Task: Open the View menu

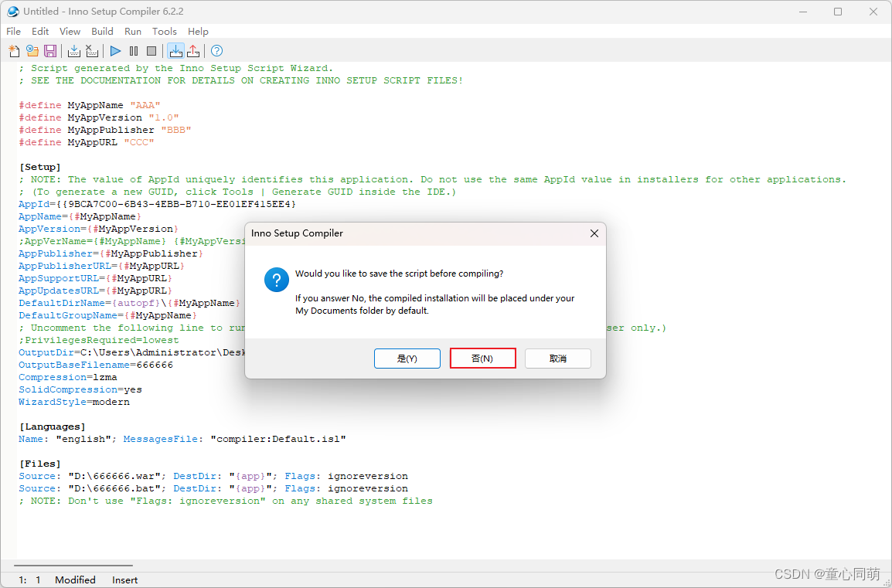Action: (x=70, y=31)
